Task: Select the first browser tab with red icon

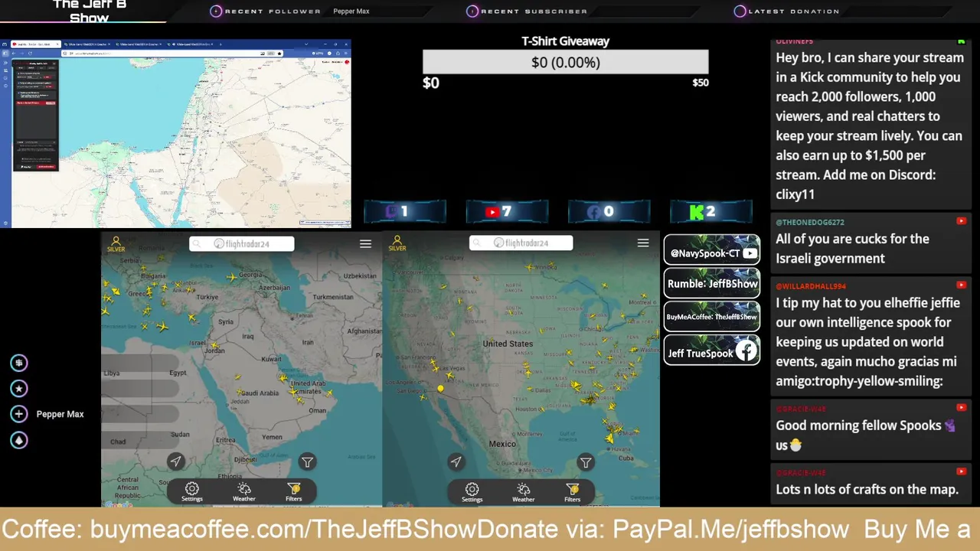Action: (x=35, y=44)
